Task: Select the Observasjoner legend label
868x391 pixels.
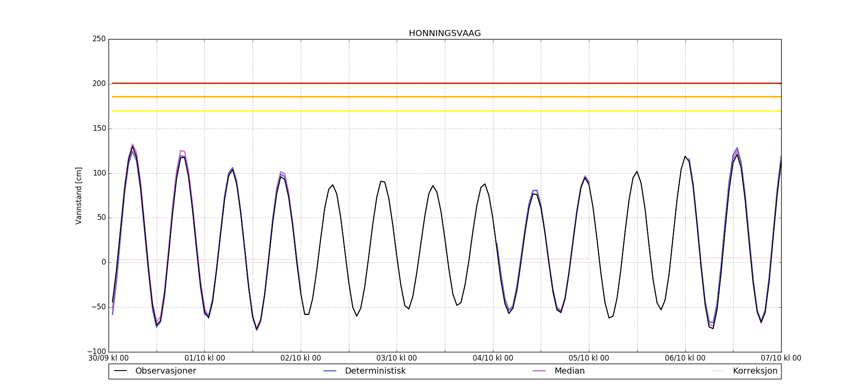Action: [165, 371]
